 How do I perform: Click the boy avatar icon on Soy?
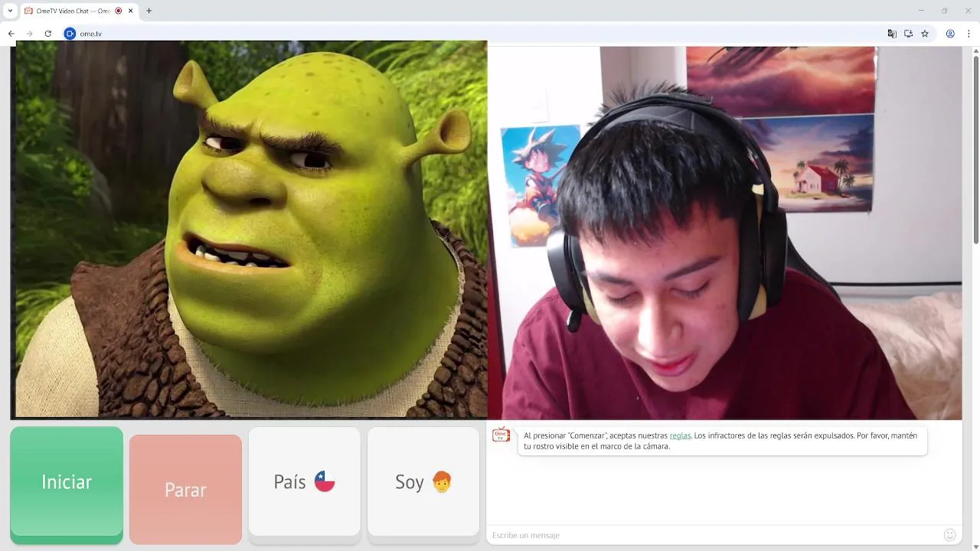tap(442, 481)
